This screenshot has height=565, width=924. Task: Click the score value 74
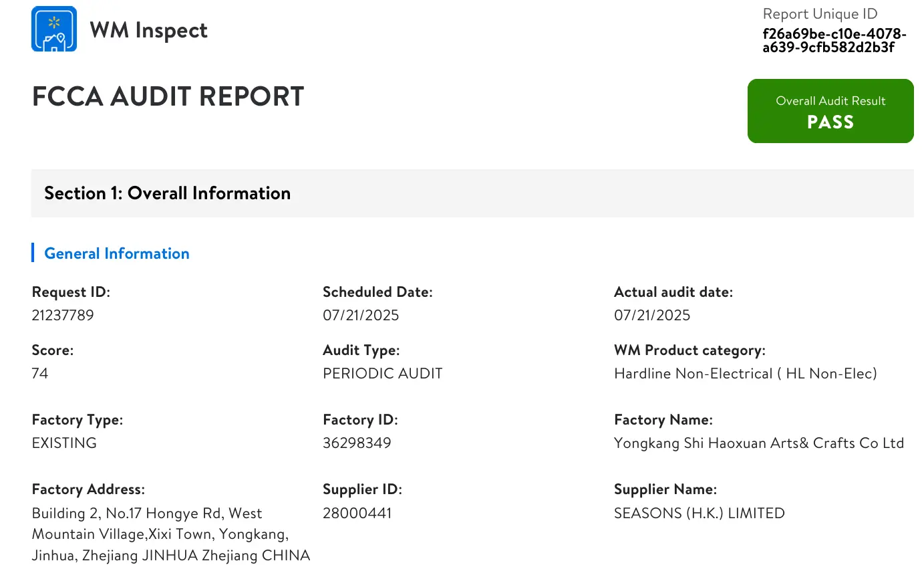point(40,373)
